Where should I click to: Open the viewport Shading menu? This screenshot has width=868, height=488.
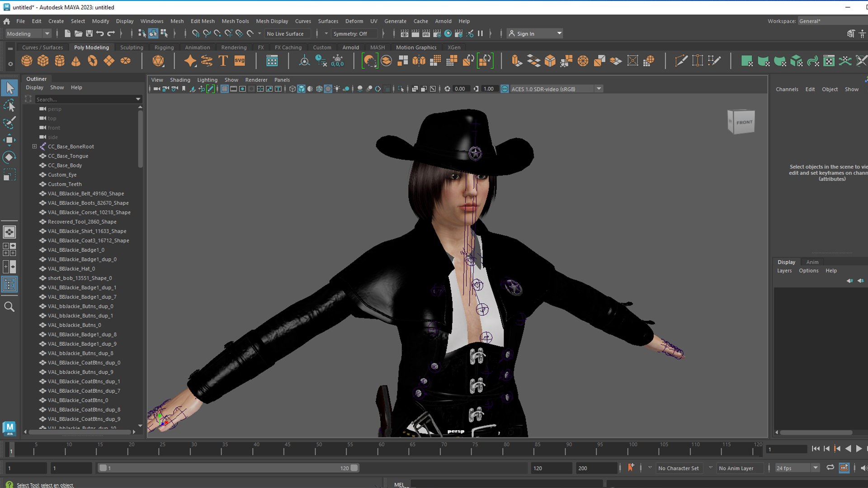tap(180, 80)
